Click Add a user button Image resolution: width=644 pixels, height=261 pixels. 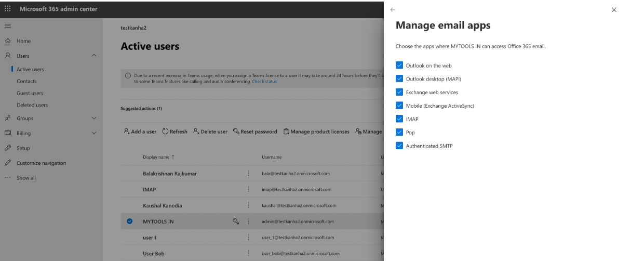pos(140,132)
